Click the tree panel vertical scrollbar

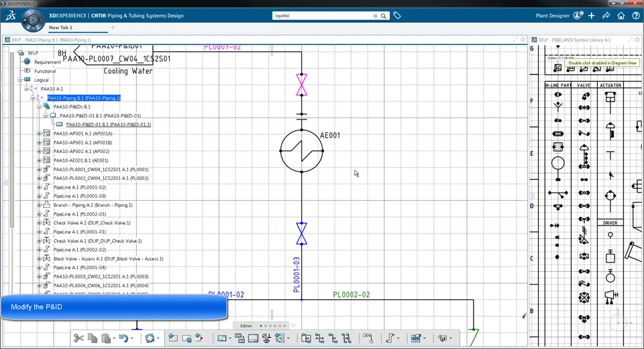(12, 140)
